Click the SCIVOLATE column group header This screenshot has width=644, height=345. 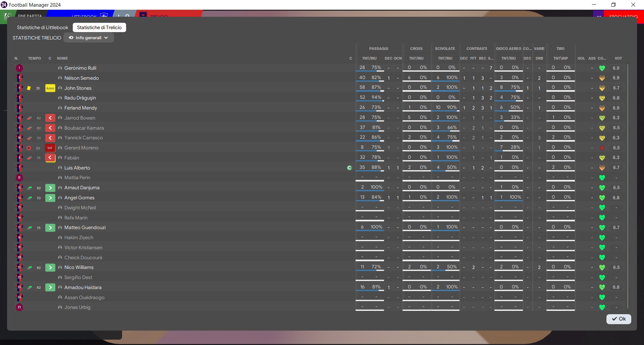445,49
